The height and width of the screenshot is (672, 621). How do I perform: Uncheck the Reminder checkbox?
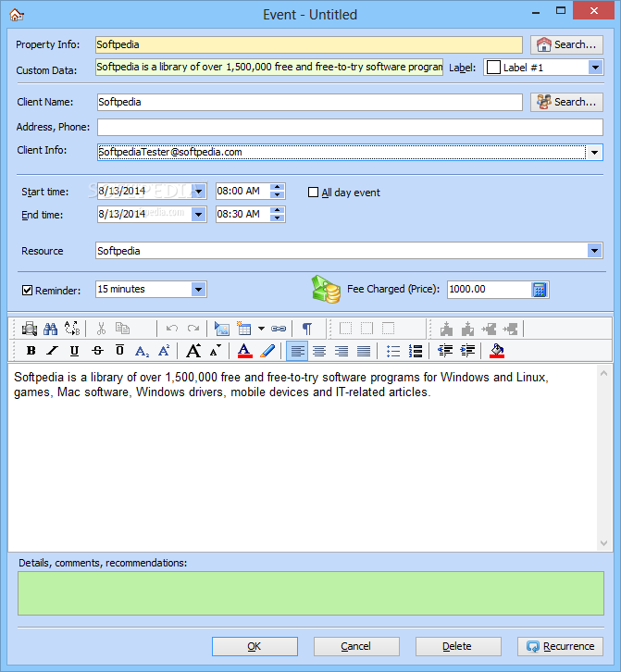pyautogui.click(x=27, y=290)
